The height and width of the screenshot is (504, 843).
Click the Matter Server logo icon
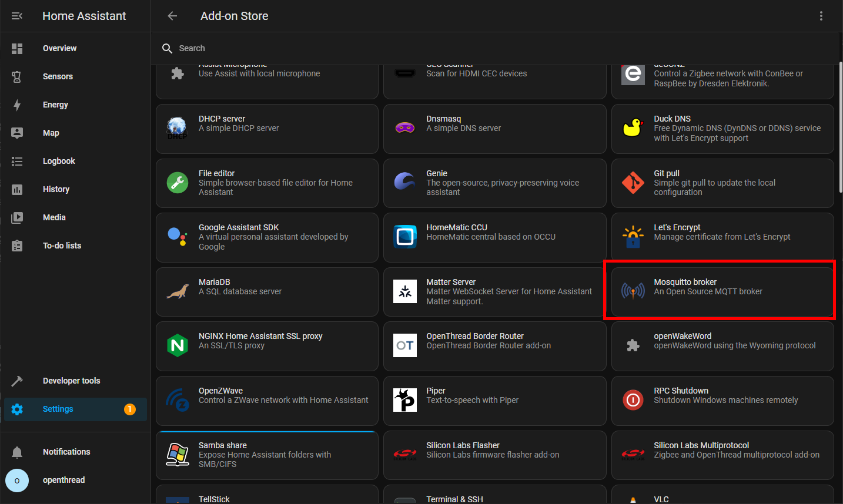click(x=405, y=291)
